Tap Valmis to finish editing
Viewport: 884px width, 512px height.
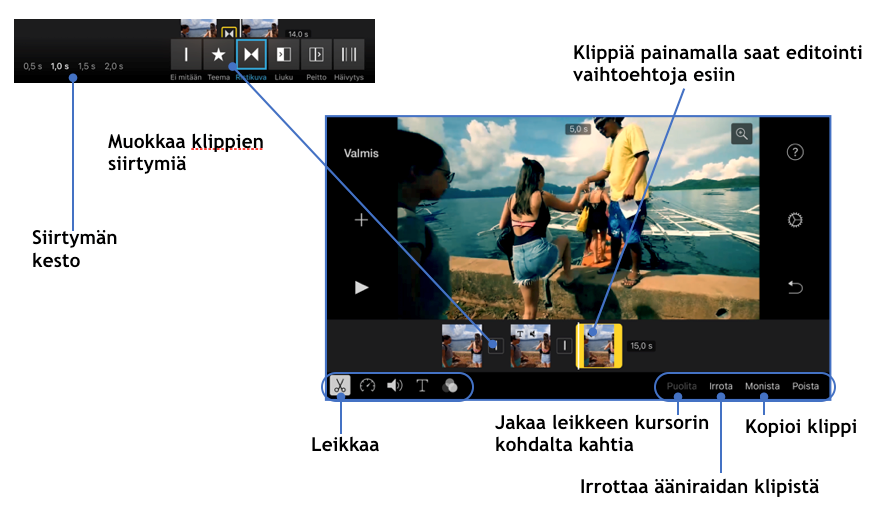pyautogui.click(x=361, y=154)
